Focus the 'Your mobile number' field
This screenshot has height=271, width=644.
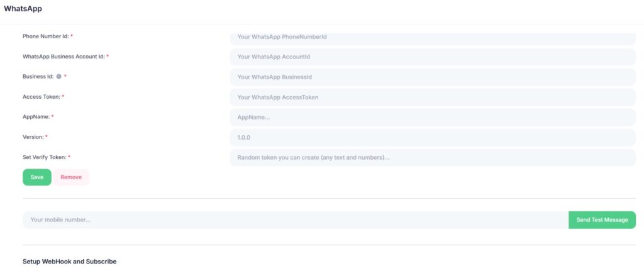296,220
